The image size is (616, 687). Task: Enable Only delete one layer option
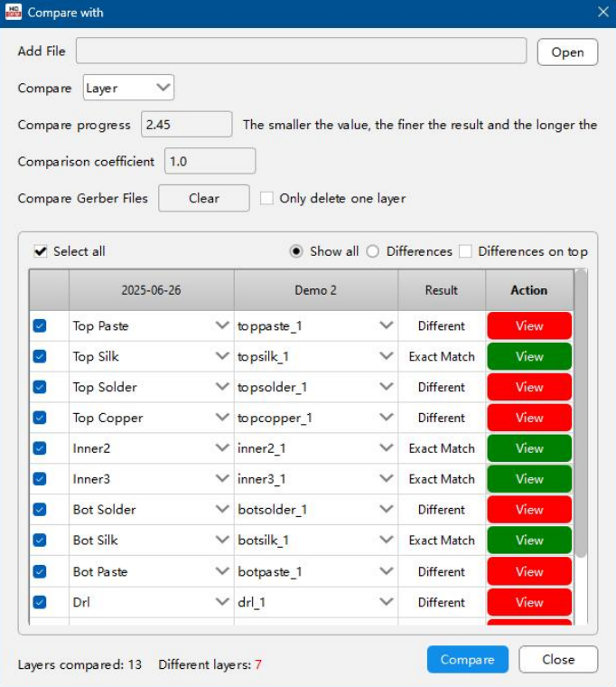[x=266, y=198]
